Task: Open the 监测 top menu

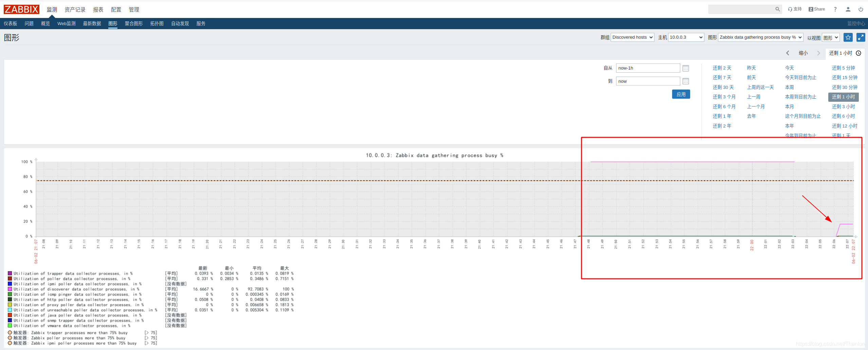Action: point(52,9)
